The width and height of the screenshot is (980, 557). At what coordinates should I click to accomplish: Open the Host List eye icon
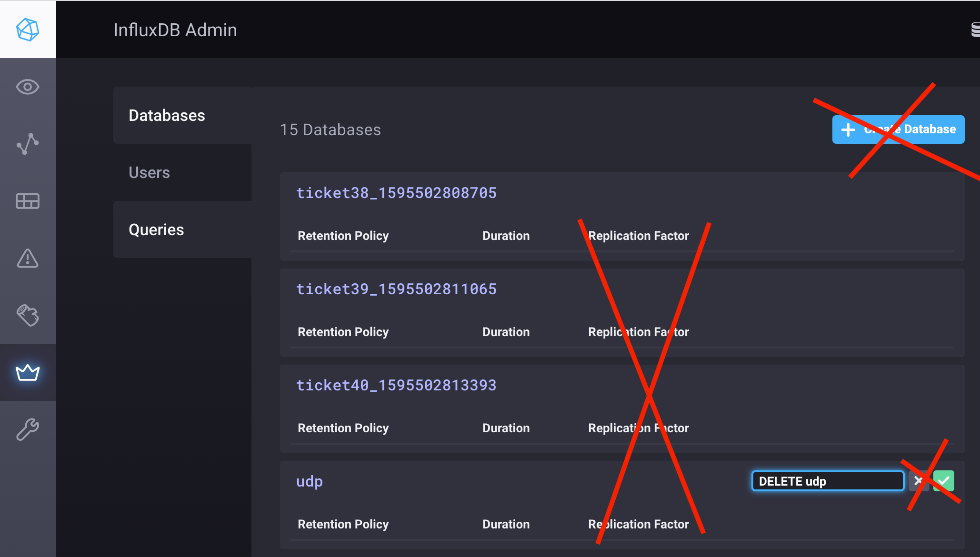tap(28, 87)
